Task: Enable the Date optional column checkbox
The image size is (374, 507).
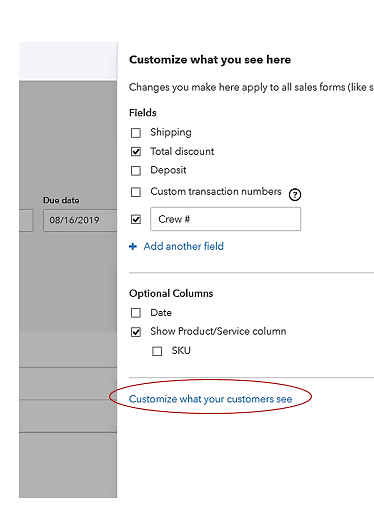Action: coord(136,313)
